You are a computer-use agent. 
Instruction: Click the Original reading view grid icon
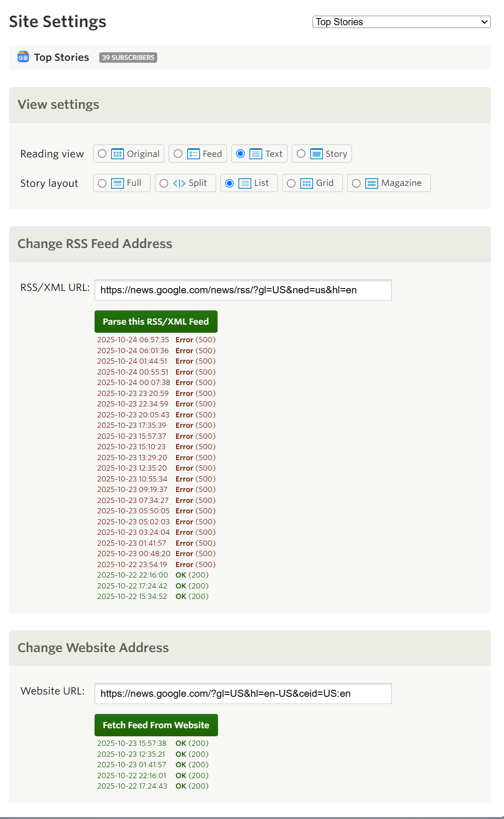pos(117,154)
